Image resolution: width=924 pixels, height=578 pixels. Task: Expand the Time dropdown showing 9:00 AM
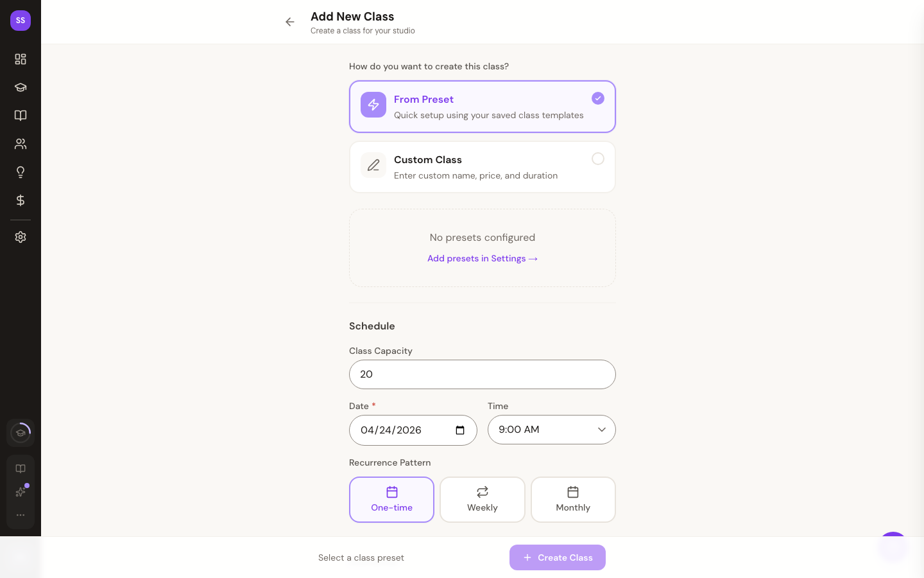[551, 430]
